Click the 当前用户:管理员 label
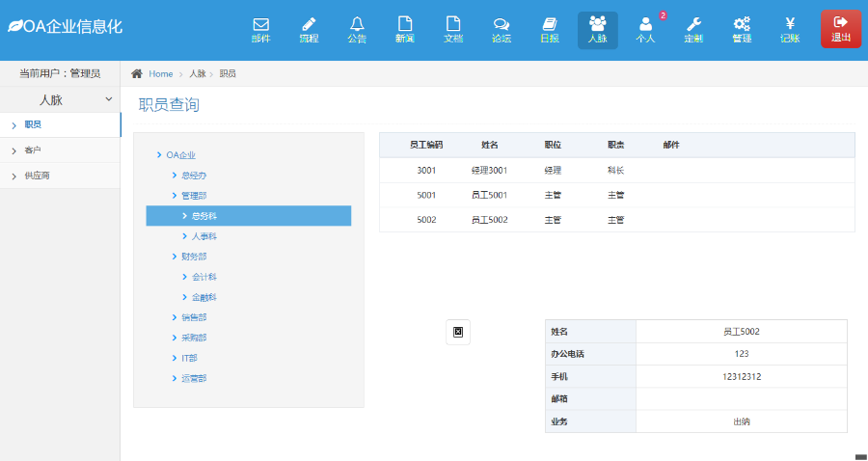The image size is (868, 461). [60, 73]
